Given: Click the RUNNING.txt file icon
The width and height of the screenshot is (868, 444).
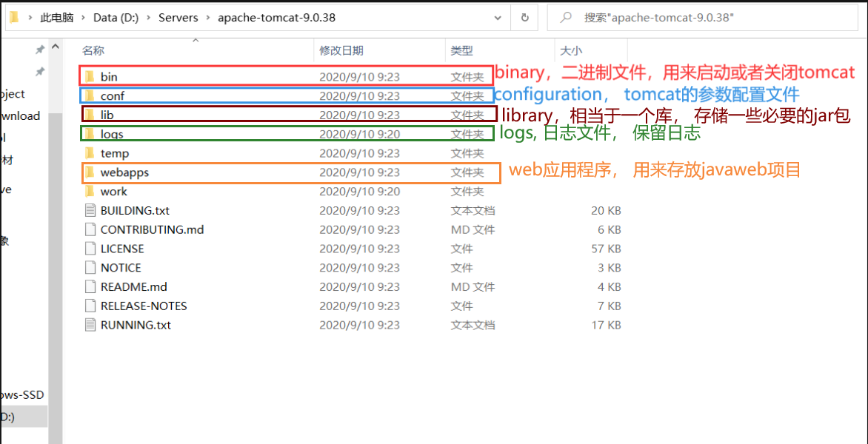Looking at the screenshot, I should [90, 325].
